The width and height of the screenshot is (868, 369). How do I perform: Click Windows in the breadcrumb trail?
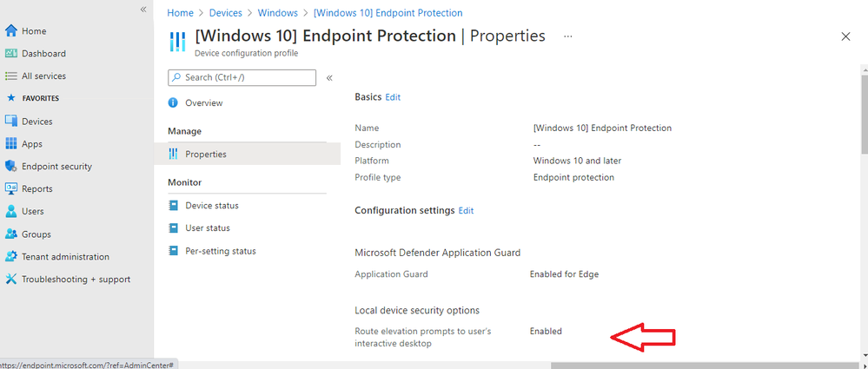[x=278, y=13]
